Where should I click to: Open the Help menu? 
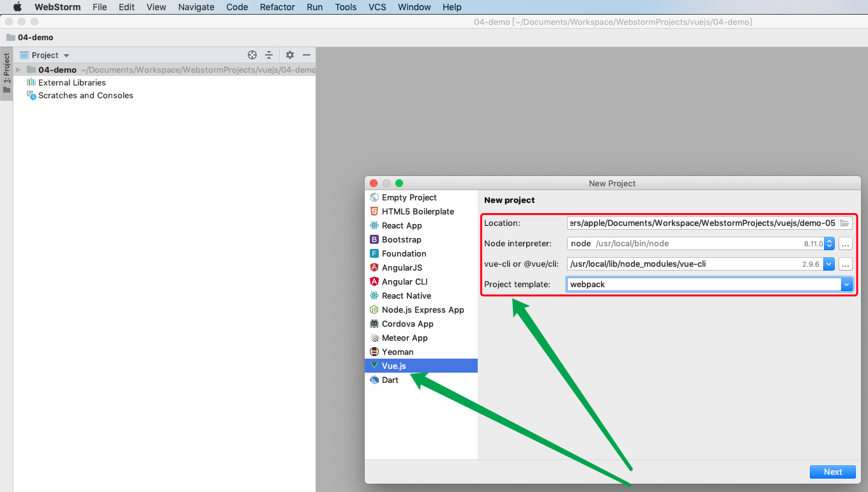point(452,7)
